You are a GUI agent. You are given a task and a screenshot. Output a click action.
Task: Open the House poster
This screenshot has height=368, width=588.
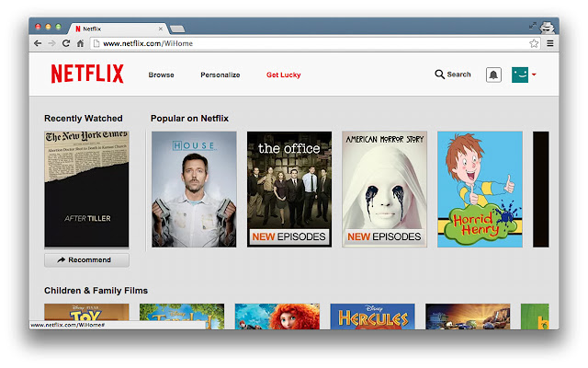tap(194, 190)
